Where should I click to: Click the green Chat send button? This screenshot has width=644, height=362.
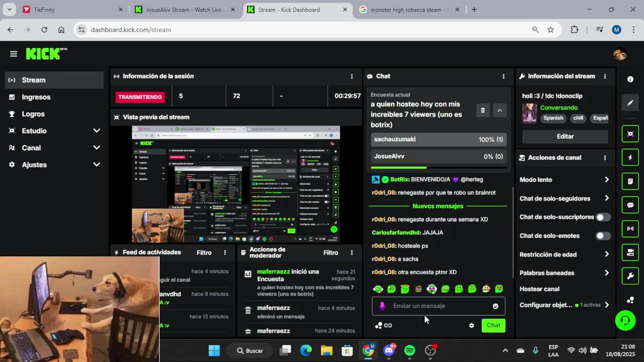click(x=493, y=325)
